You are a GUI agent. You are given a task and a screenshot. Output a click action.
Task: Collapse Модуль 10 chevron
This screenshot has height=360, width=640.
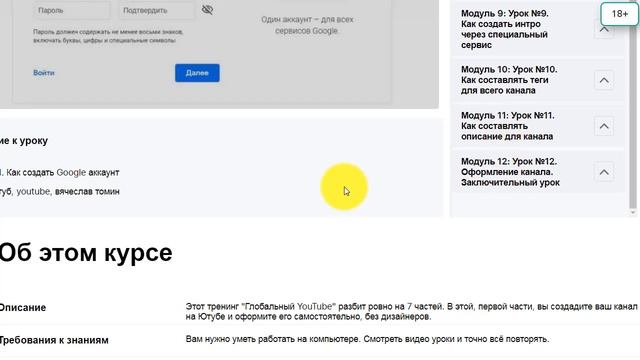(604, 80)
